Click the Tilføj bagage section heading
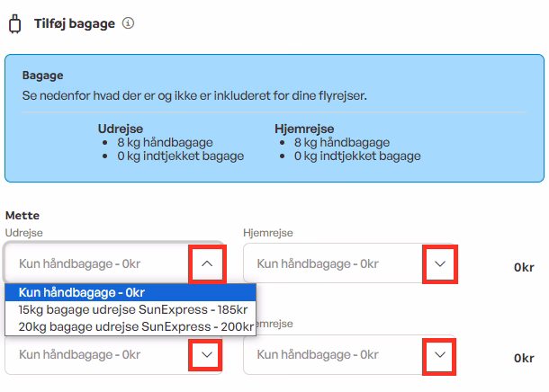549x392 pixels. tap(75, 23)
